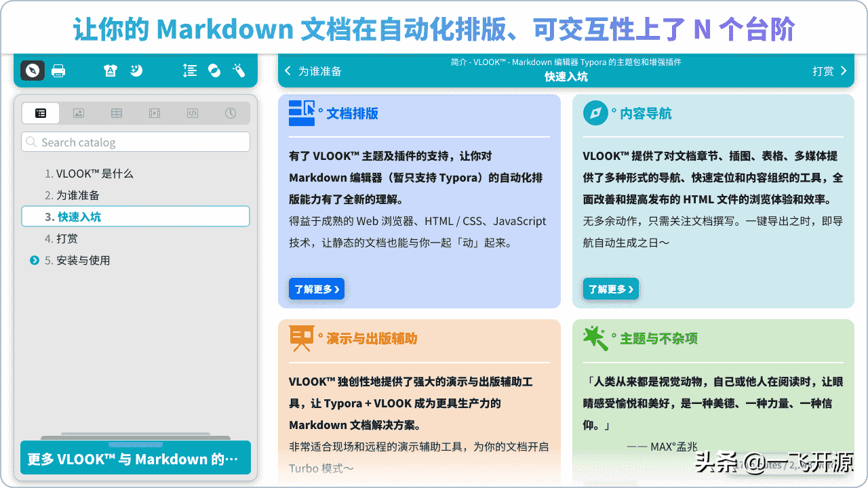This screenshot has height=488, width=868.
Task: Click the paragraph line spacing icon
Action: click(x=190, y=70)
